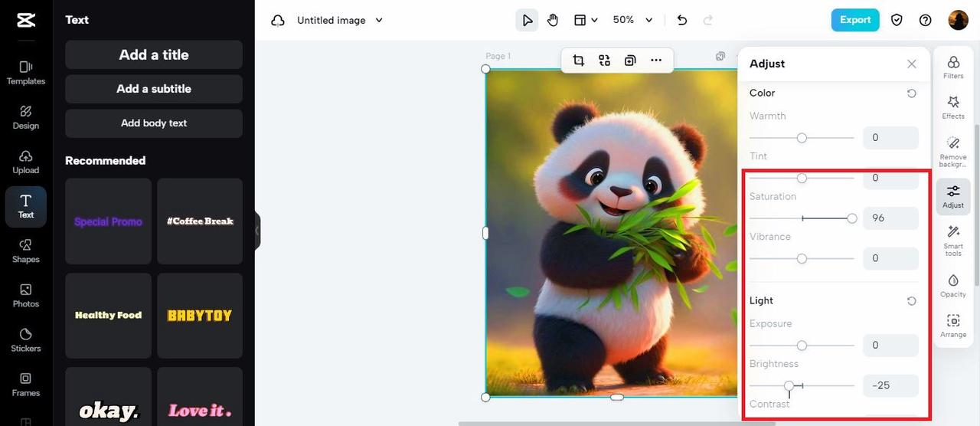The image size is (980, 426).
Task: Click the Warmth value field
Action: tap(890, 138)
